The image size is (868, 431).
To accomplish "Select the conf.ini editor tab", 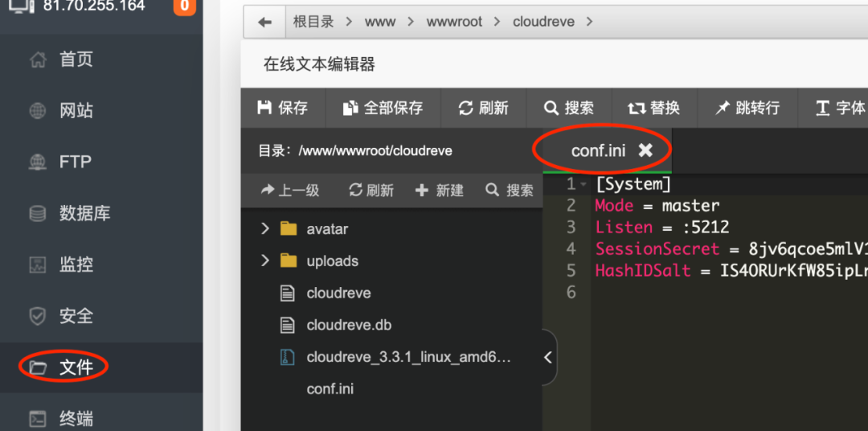I will [599, 150].
